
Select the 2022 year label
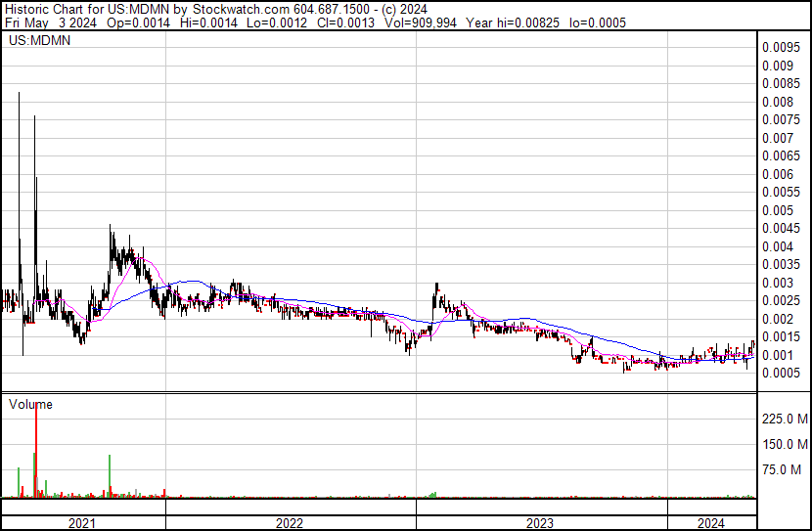[x=290, y=523]
